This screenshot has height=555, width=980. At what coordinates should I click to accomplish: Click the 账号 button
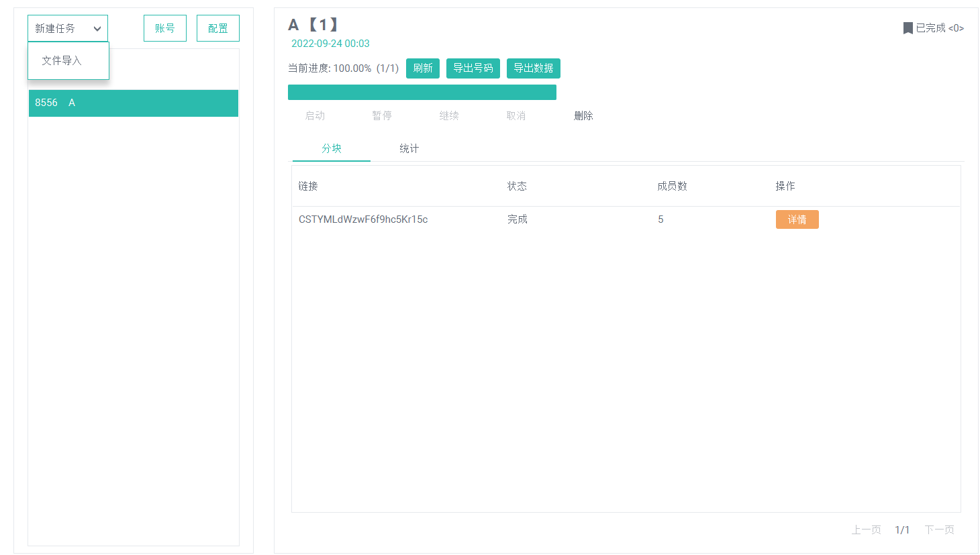pos(165,28)
